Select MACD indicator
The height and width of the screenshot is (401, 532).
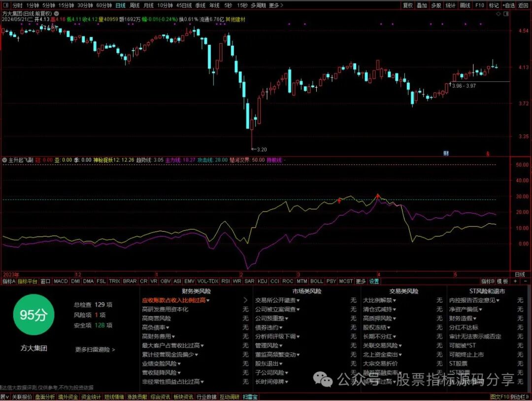point(61,281)
